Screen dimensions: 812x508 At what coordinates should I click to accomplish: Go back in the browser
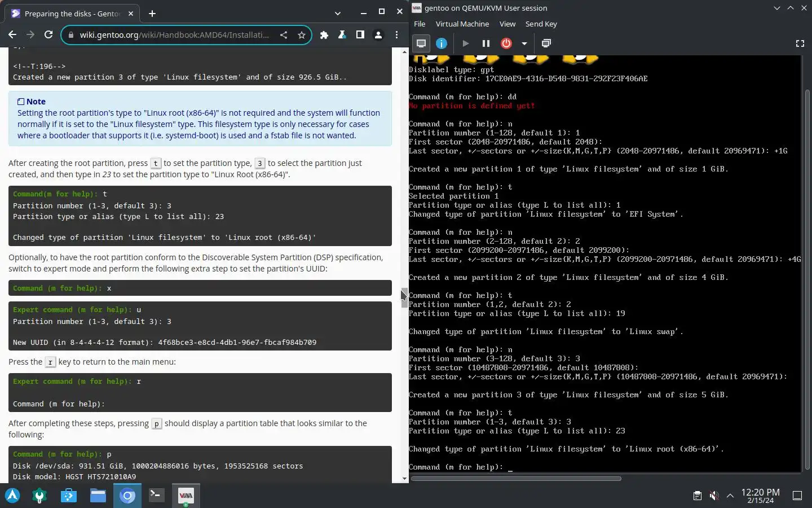click(12, 35)
